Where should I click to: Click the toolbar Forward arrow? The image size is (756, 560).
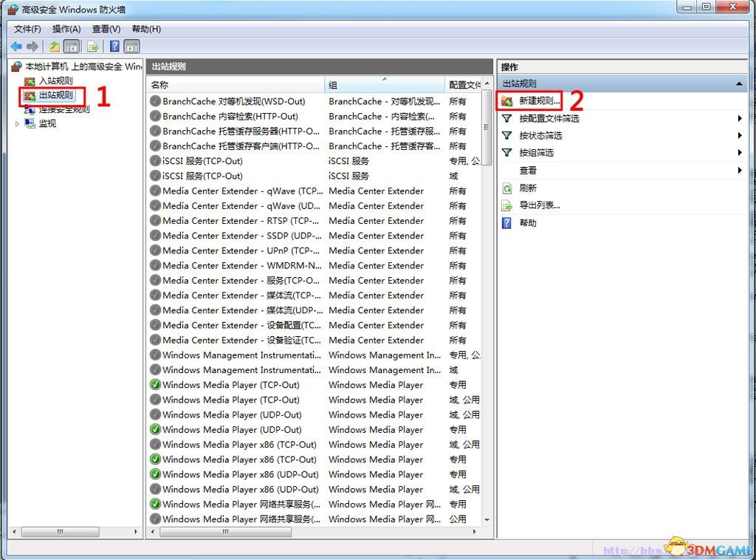[32, 47]
